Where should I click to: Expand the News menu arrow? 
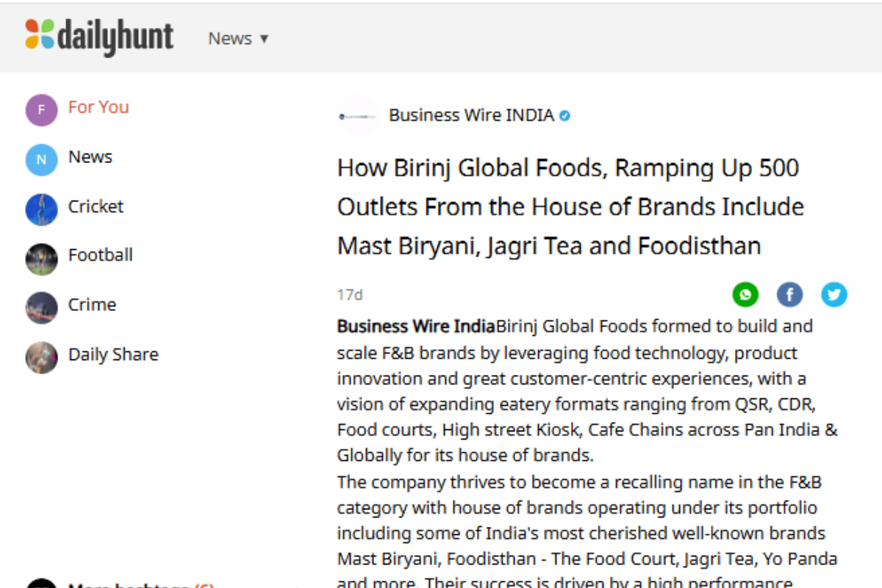click(x=264, y=39)
